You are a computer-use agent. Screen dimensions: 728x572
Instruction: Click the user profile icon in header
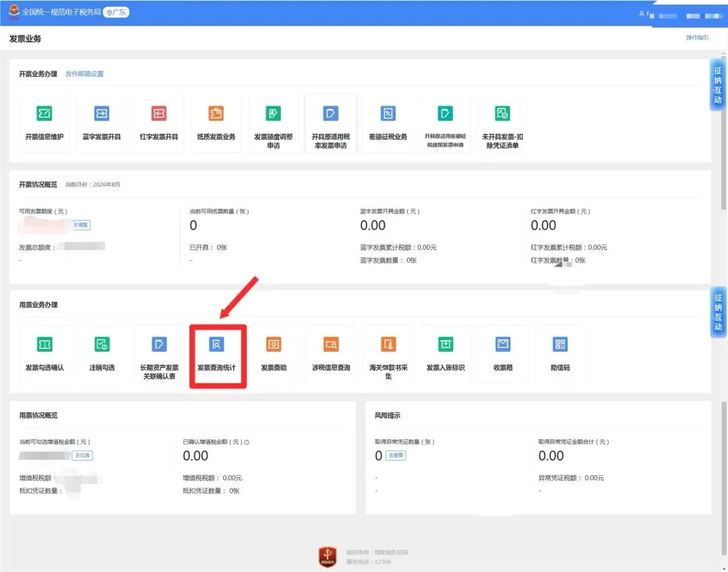[642, 14]
